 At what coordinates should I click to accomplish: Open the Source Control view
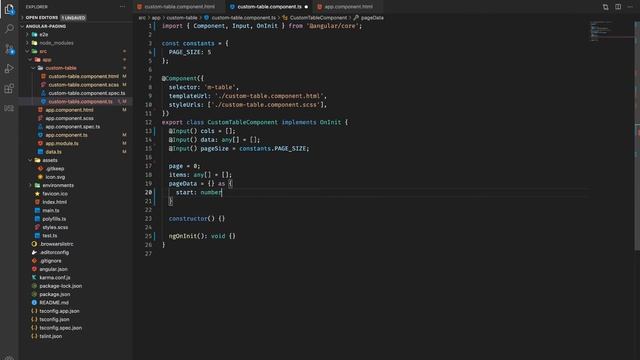pyautogui.click(x=9, y=49)
